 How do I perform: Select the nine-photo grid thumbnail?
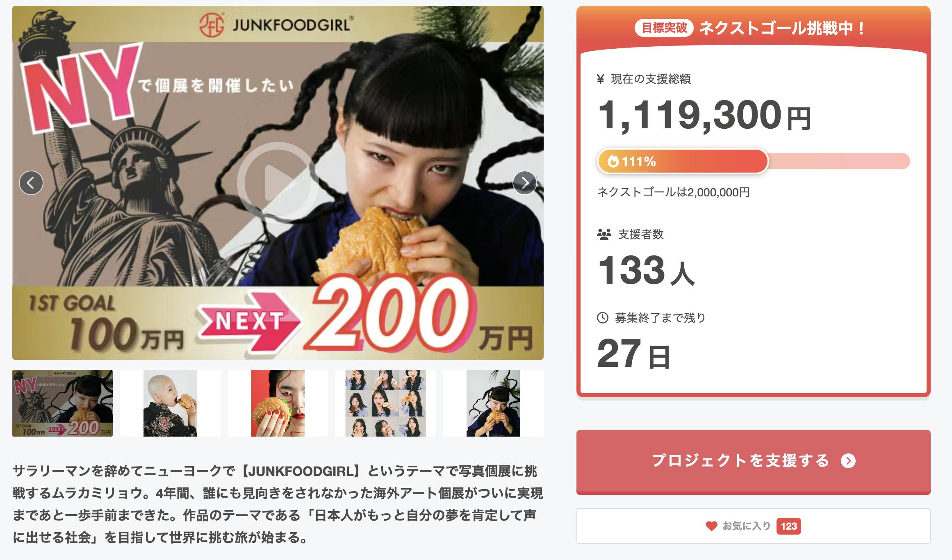pyautogui.click(x=385, y=403)
